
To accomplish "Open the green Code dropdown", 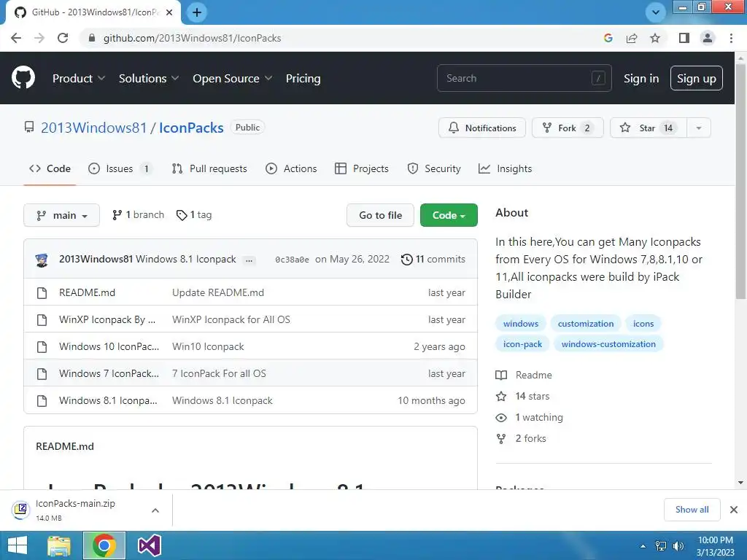I will [x=449, y=215].
